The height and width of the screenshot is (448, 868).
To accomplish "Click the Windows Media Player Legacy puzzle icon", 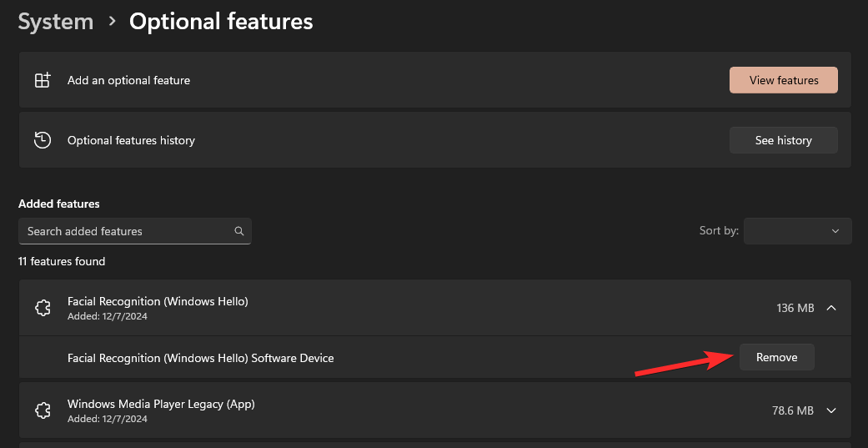I will [x=43, y=410].
